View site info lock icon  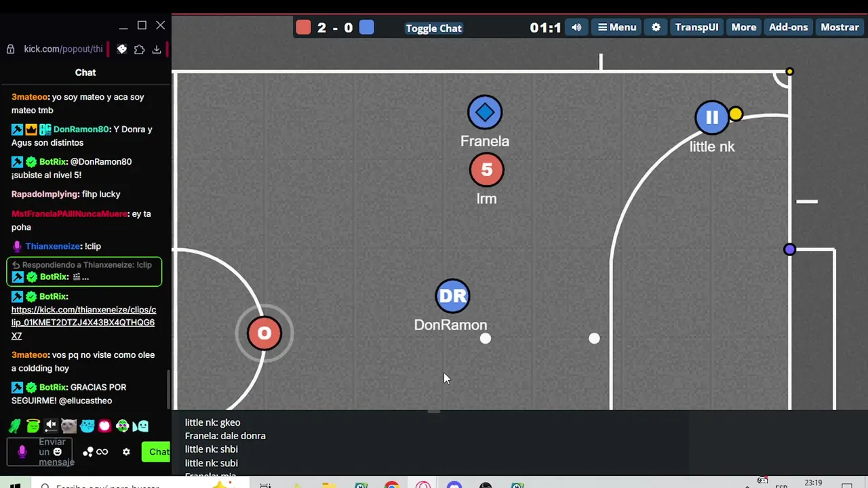pos(10,49)
